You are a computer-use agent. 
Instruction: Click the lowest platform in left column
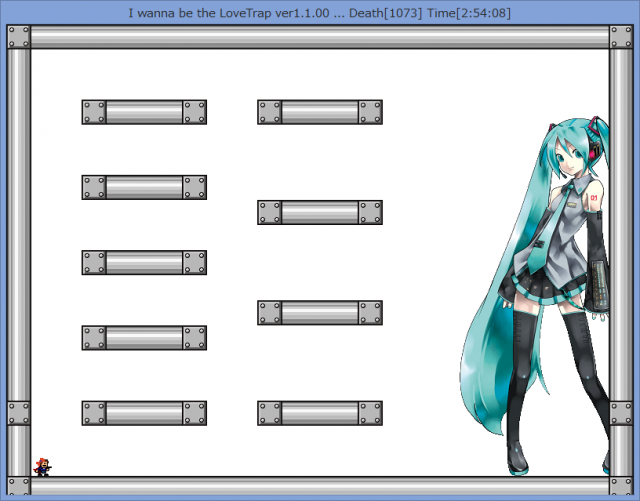click(x=144, y=413)
